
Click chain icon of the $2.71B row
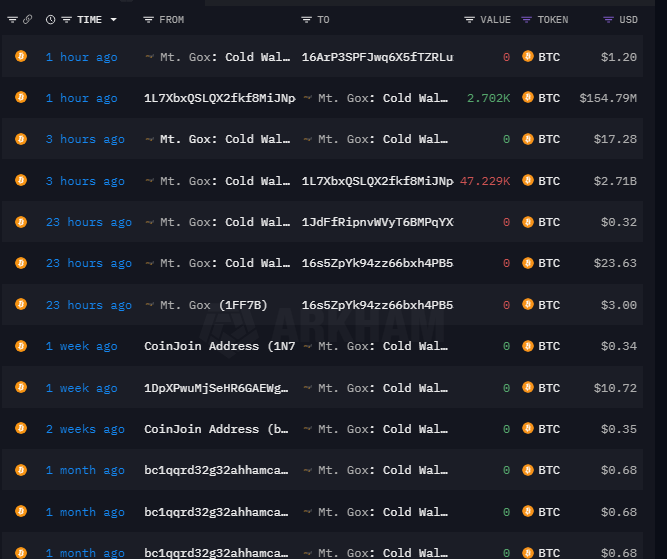pyautogui.click(x=21, y=180)
